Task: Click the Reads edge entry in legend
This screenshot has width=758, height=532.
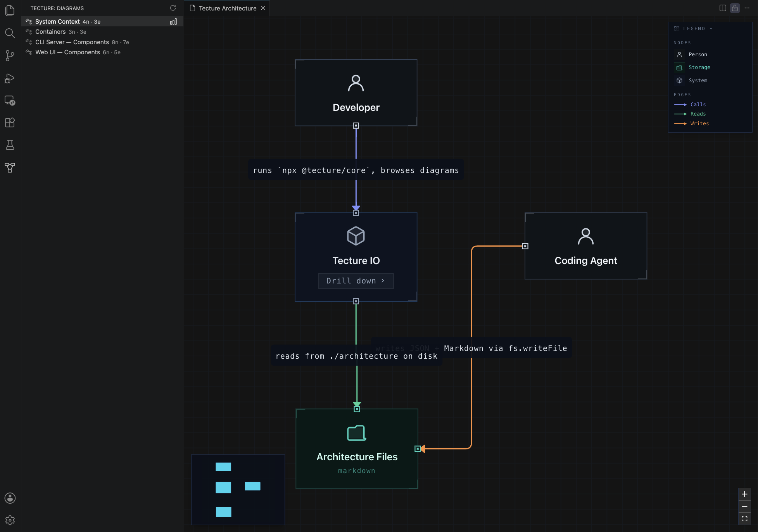Action: coord(690,114)
